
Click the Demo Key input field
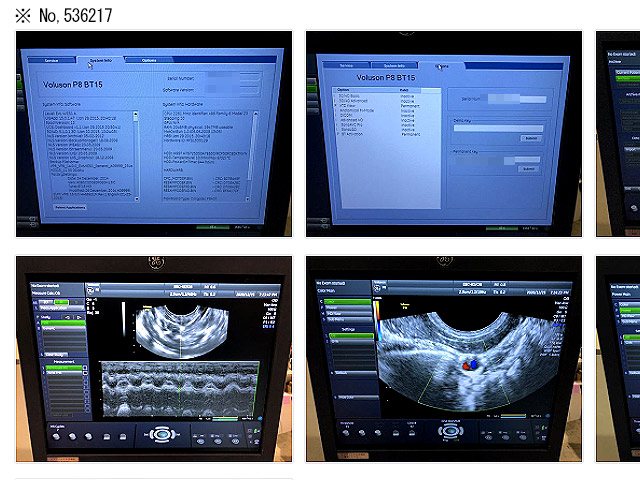(498, 128)
